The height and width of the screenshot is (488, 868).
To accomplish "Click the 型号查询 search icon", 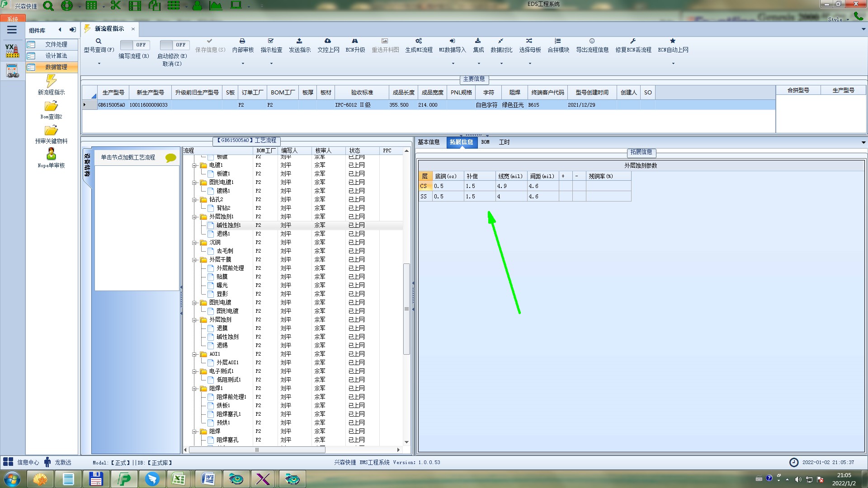I will coord(98,41).
